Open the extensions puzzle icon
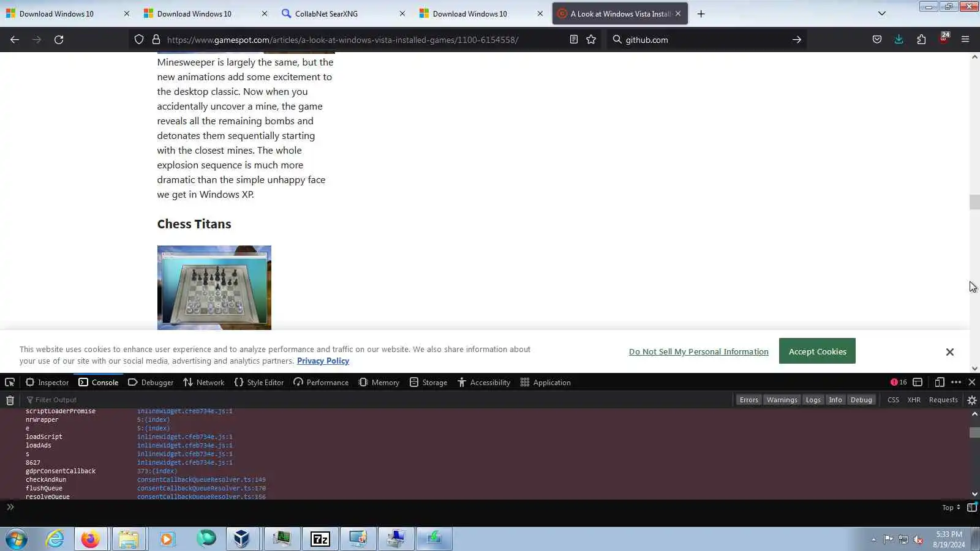 (x=921, y=40)
